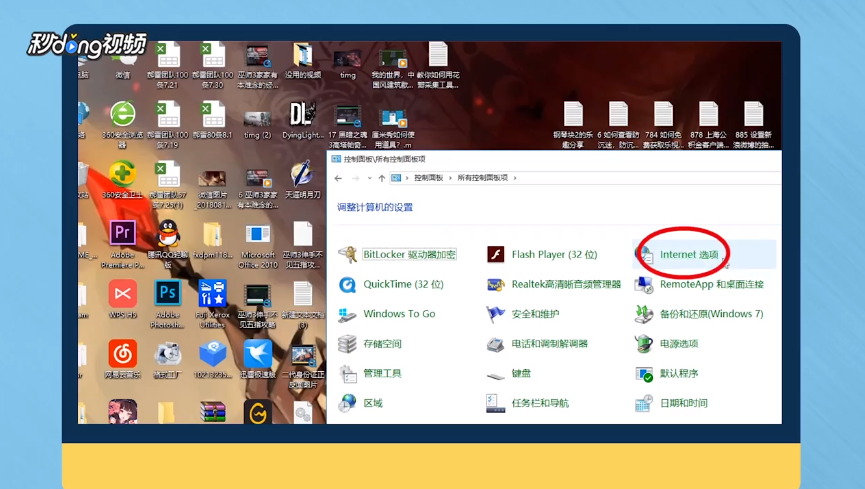Select 腾讯QQ轻聊版 penguin icon

click(168, 244)
